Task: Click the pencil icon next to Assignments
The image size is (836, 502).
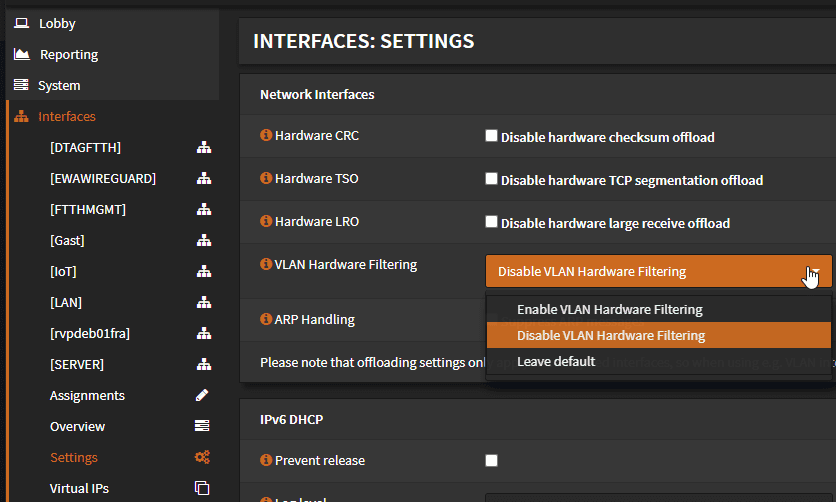Action: 202,396
